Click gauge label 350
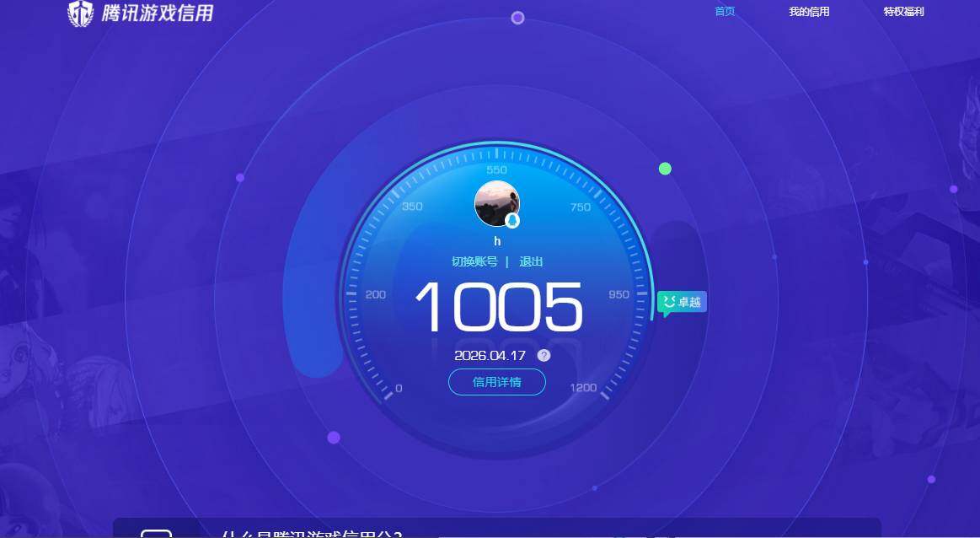Viewport: 980px width, 538px height. (412, 207)
